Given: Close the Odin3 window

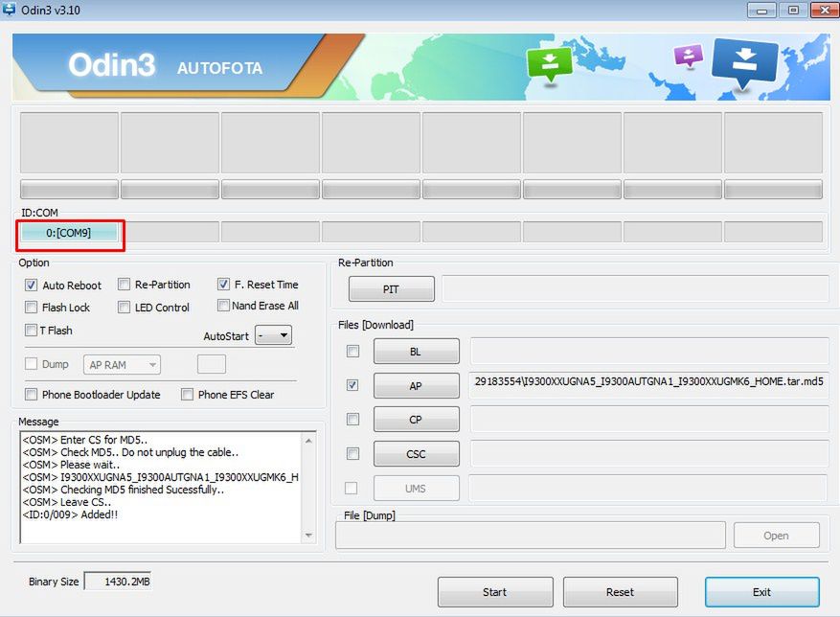Looking at the screenshot, I should click(825, 11).
